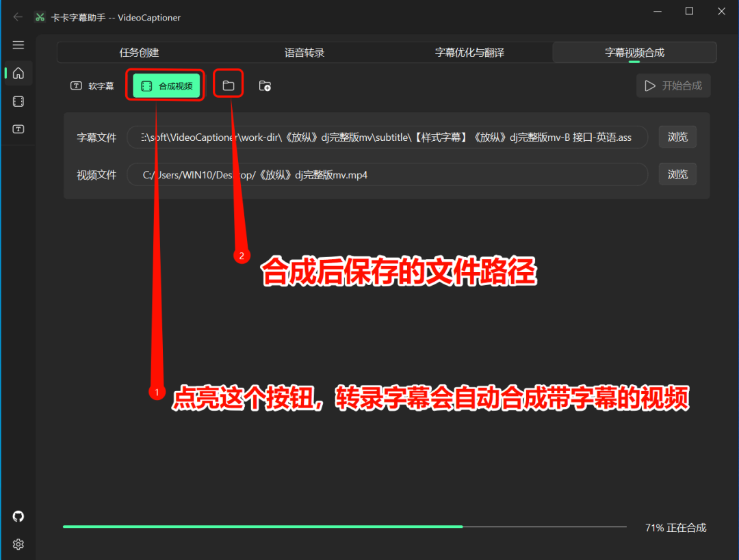Open Settings gear in sidebar
Image resolution: width=739 pixels, height=560 pixels.
(18, 544)
